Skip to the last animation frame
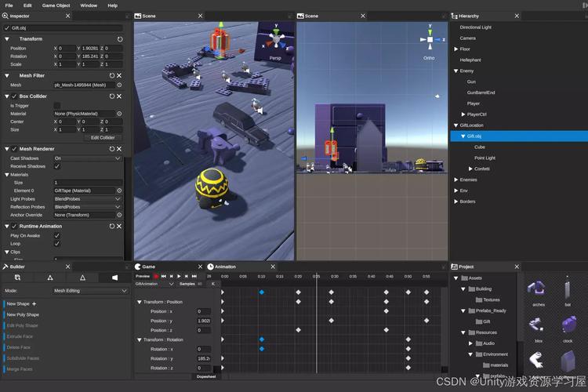Viewport: 588px width, 392px height. tap(194, 276)
